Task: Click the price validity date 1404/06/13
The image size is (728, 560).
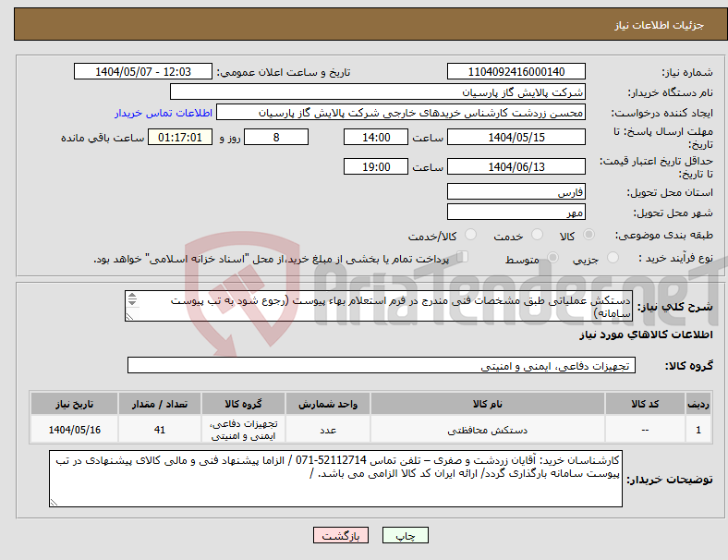Action: [x=516, y=166]
